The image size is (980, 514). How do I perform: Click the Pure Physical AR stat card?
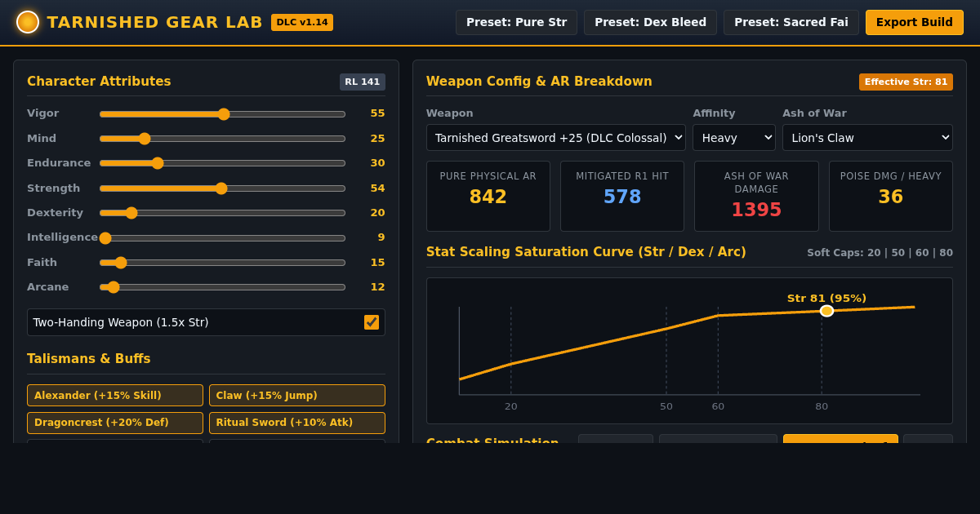488,196
